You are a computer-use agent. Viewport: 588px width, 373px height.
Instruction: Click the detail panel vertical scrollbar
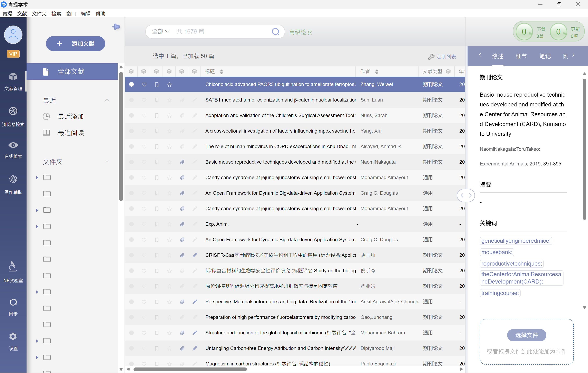point(584,149)
